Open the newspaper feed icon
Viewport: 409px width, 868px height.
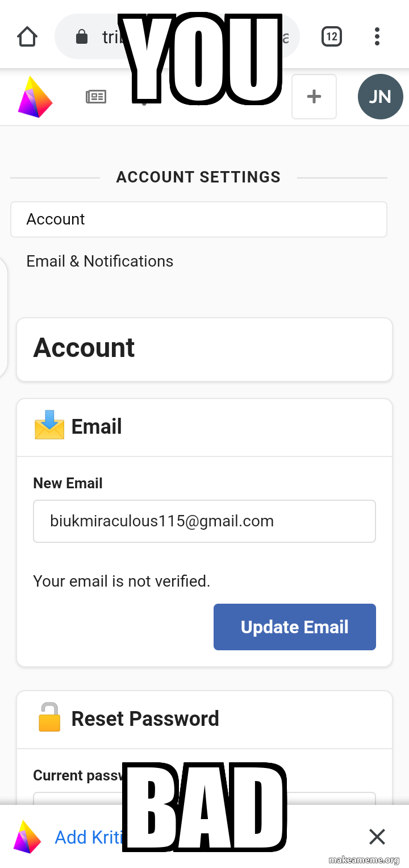[96, 97]
